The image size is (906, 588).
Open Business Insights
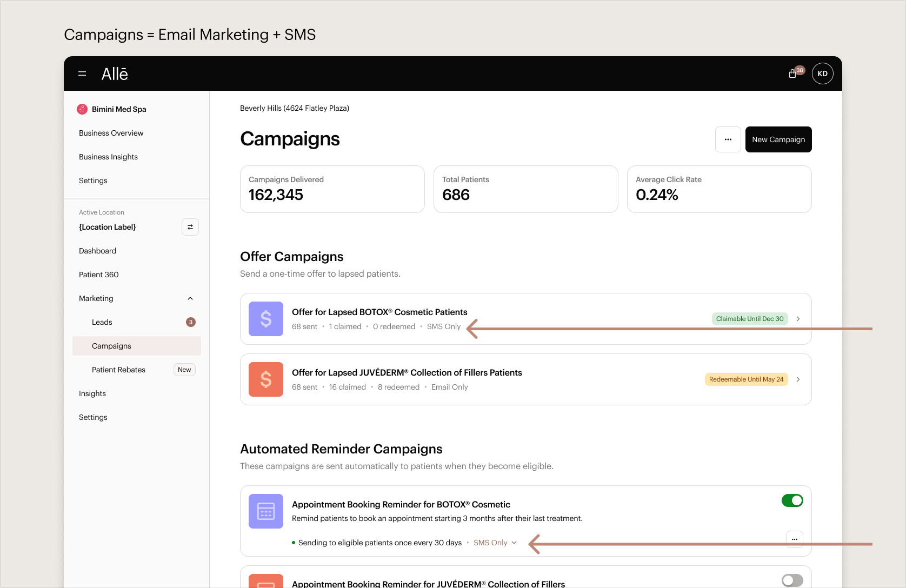pyautogui.click(x=108, y=157)
